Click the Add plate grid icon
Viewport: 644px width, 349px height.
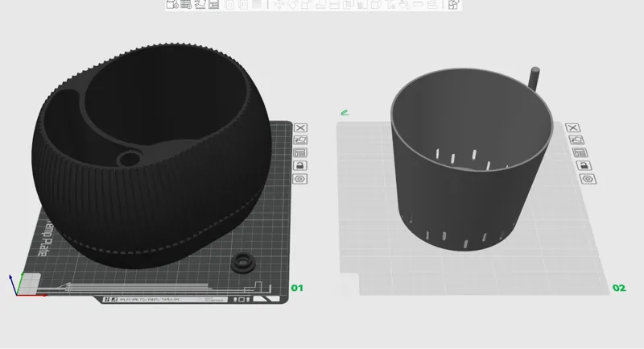coord(186,5)
